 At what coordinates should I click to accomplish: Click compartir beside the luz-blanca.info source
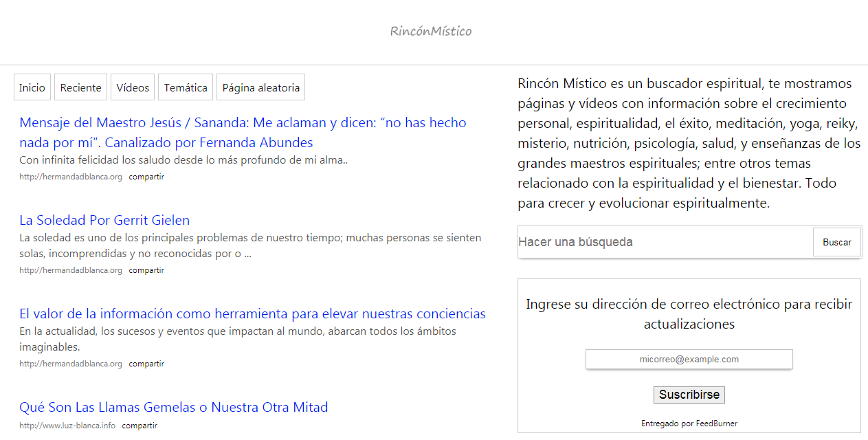pos(140,426)
